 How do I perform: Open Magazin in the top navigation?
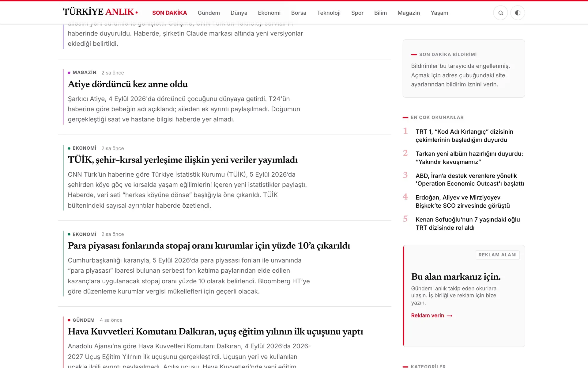pos(409,13)
